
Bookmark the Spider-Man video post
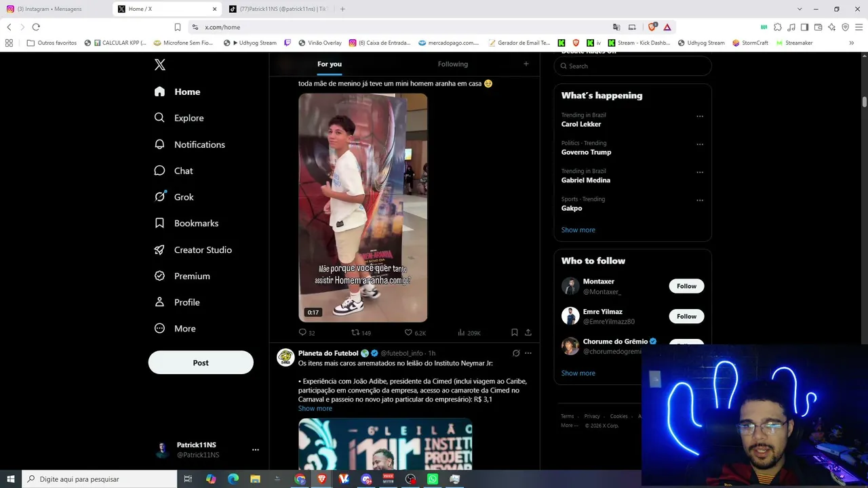[x=515, y=333]
